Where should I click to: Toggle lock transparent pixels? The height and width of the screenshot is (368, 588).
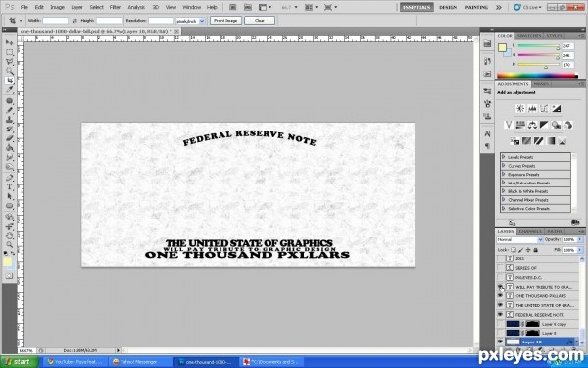click(514, 250)
